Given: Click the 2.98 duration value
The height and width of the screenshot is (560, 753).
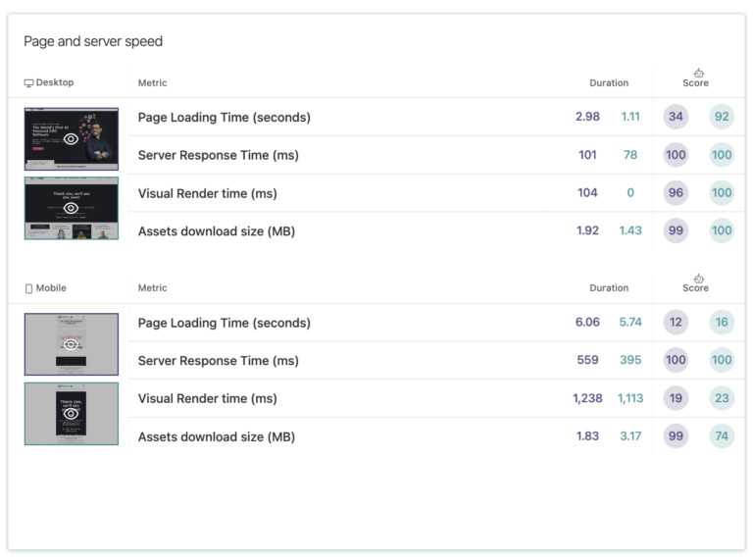Looking at the screenshot, I should pos(587,117).
